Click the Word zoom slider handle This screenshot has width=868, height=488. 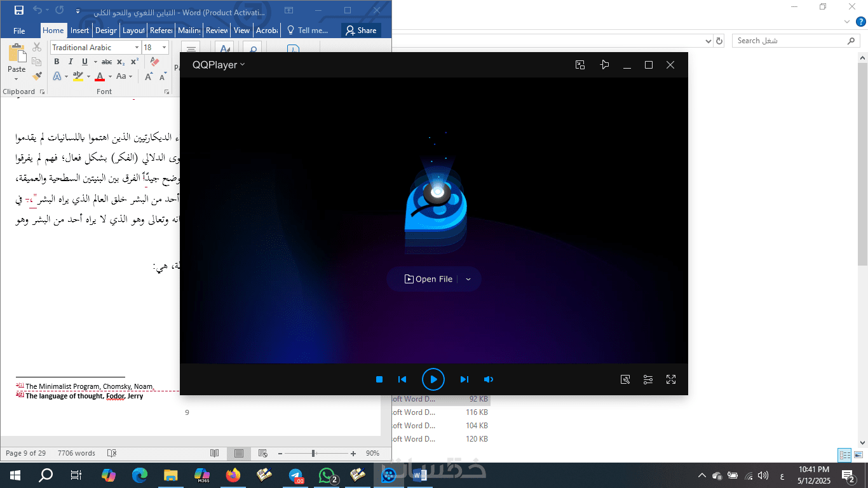click(x=313, y=453)
